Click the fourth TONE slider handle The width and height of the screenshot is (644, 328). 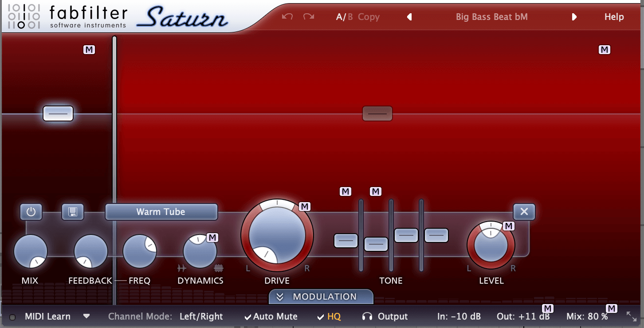(x=436, y=235)
